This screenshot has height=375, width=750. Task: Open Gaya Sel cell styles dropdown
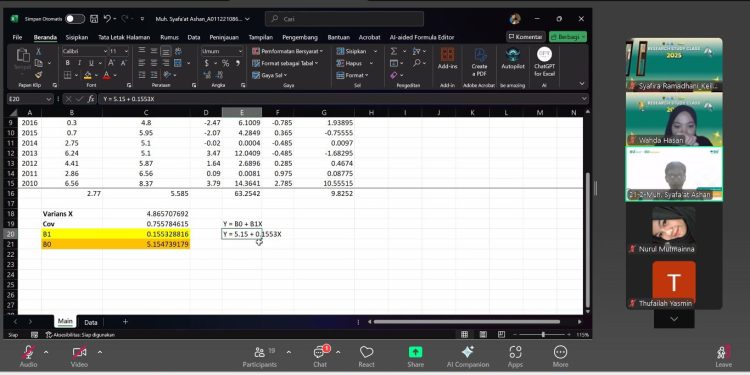coord(270,75)
